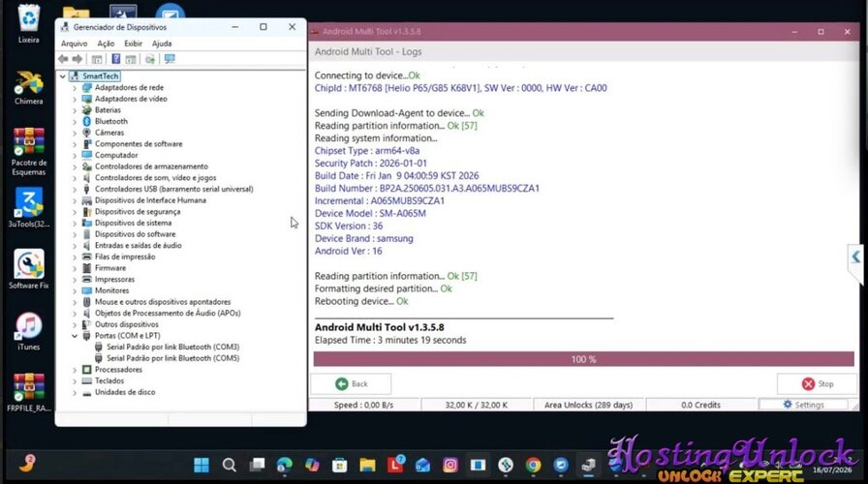This screenshot has height=484, width=868.
Task: Click the side panel arrow in Android Multi Tool
Action: tap(855, 257)
